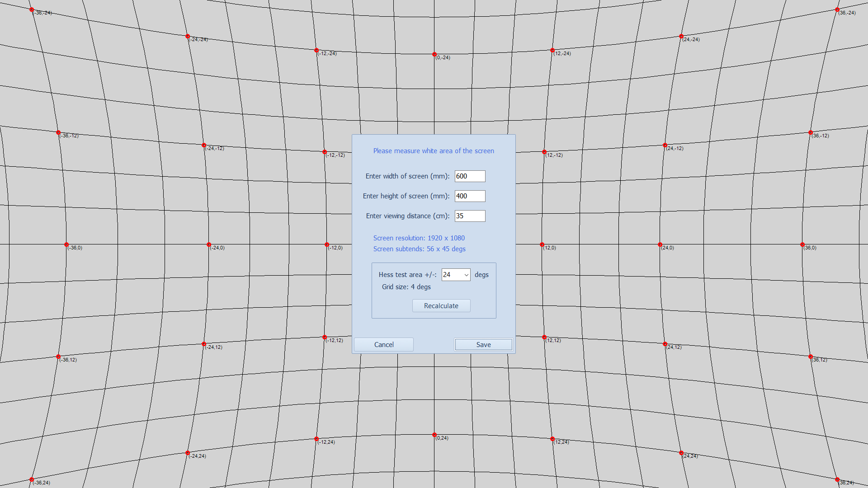Click the red marker at (-36,0)
This screenshot has width=868, height=488.
click(x=66, y=244)
